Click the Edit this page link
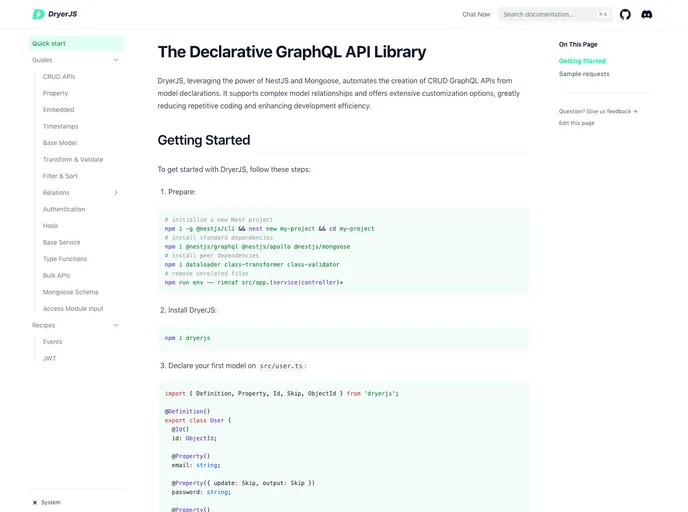 tap(577, 123)
